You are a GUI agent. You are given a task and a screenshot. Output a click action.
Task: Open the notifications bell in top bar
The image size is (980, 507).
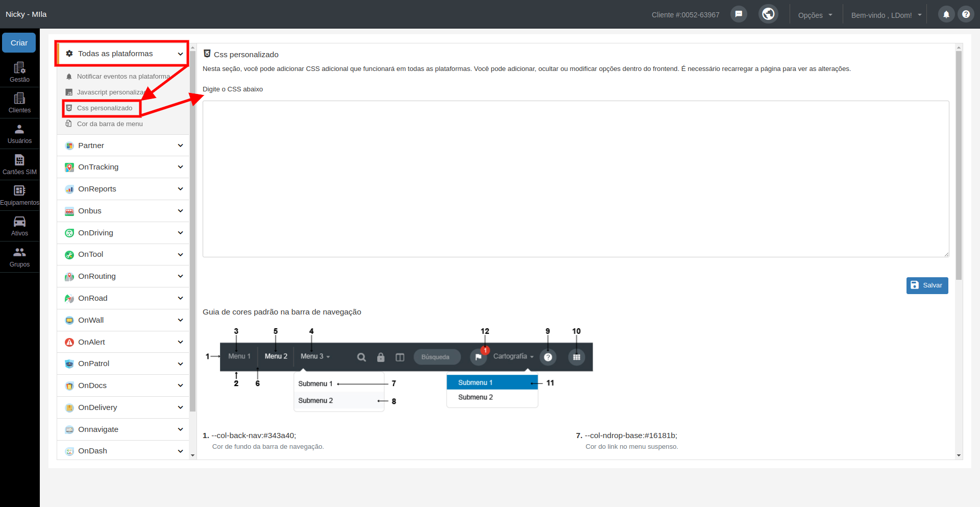click(946, 14)
